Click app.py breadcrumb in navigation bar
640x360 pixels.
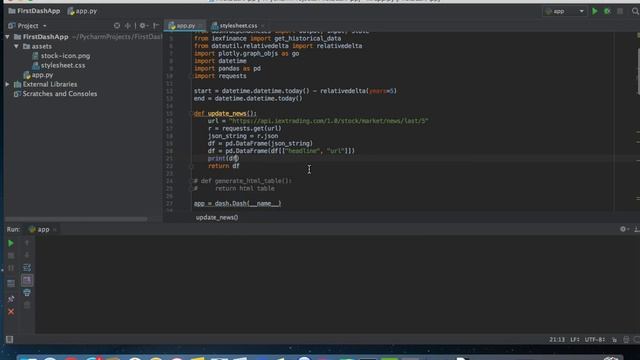[x=82, y=11]
